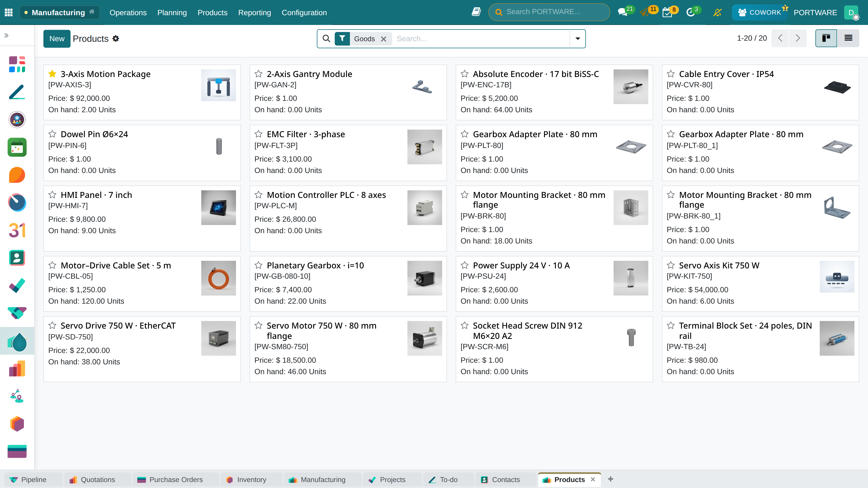The width and height of the screenshot is (868, 488).
Task: Expand the collapsed sidebar chevron
Action: [7, 35]
